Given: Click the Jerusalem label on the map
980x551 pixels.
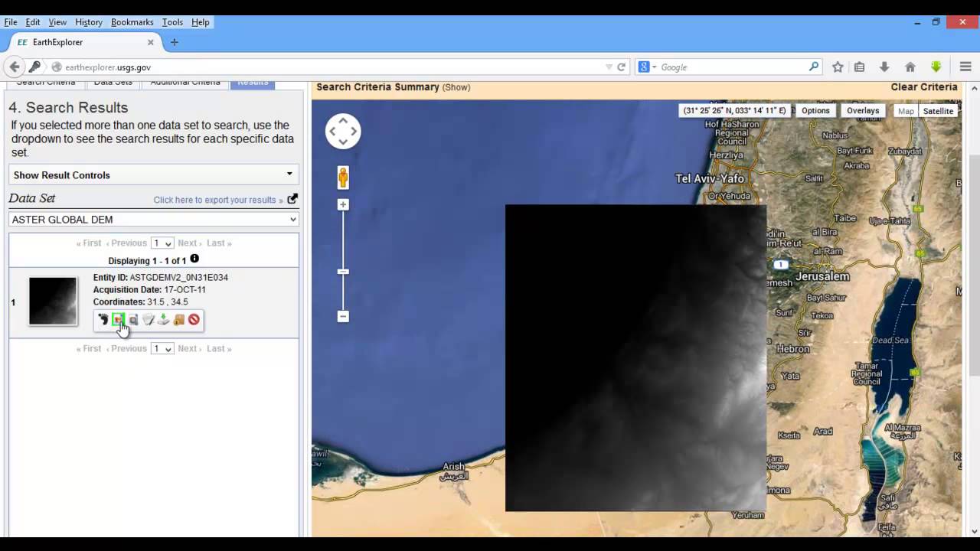Looking at the screenshot, I should pyautogui.click(x=822, y=276).
